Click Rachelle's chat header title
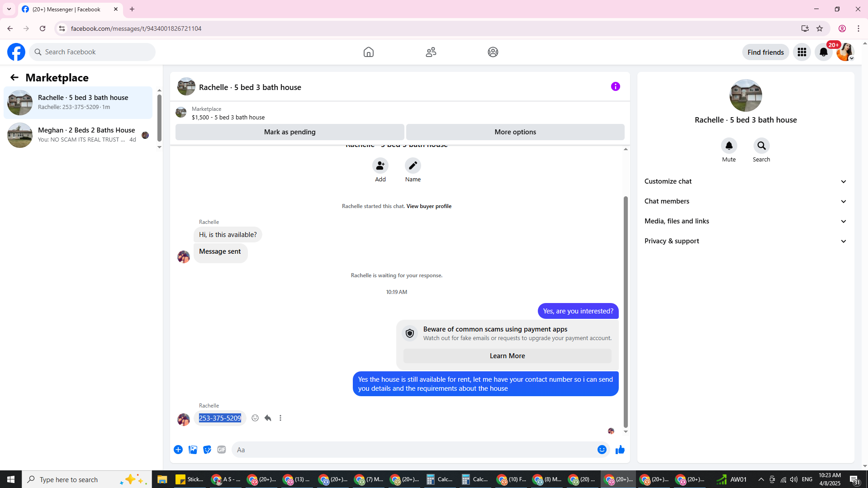Image resolution: width=868 pixels, height=488 pixels. pos(250,87)
